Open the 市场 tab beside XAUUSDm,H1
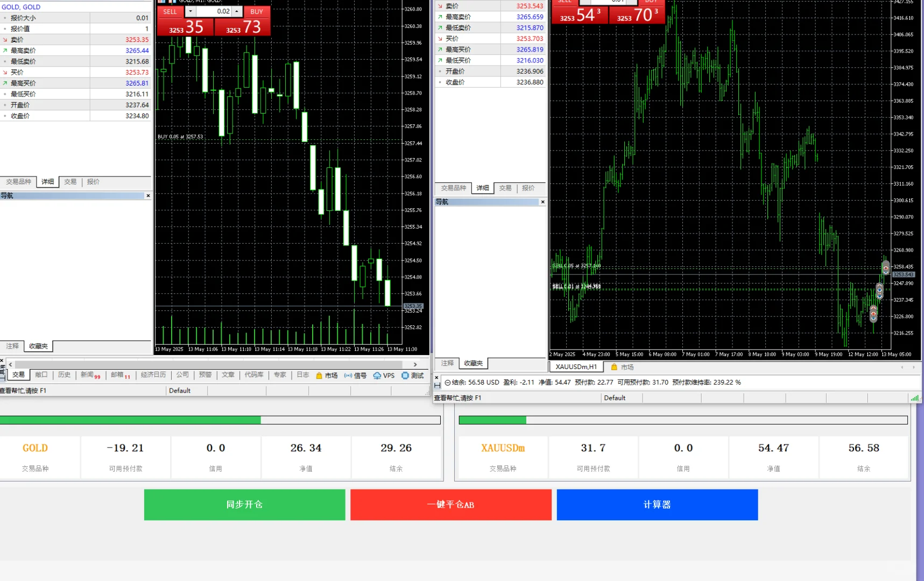 pos(622,367)
